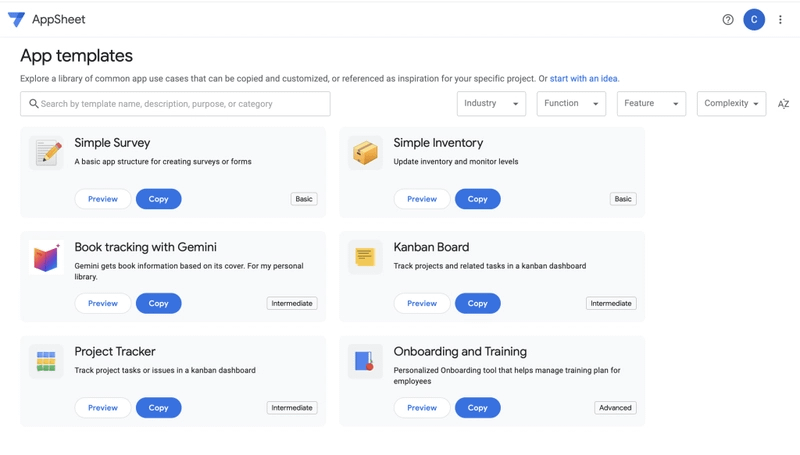Viewport: 800px width, 455px height.
Task: Open the help question mark icon
Action: pyautogui.click(x=728, y=19)
